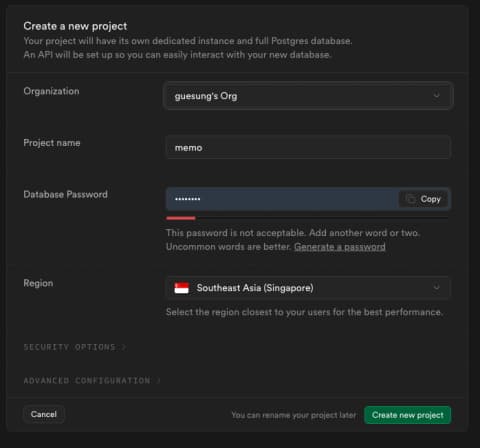Click the password strength indicator bar
The image size is (480, 448).
coord(307,218)
